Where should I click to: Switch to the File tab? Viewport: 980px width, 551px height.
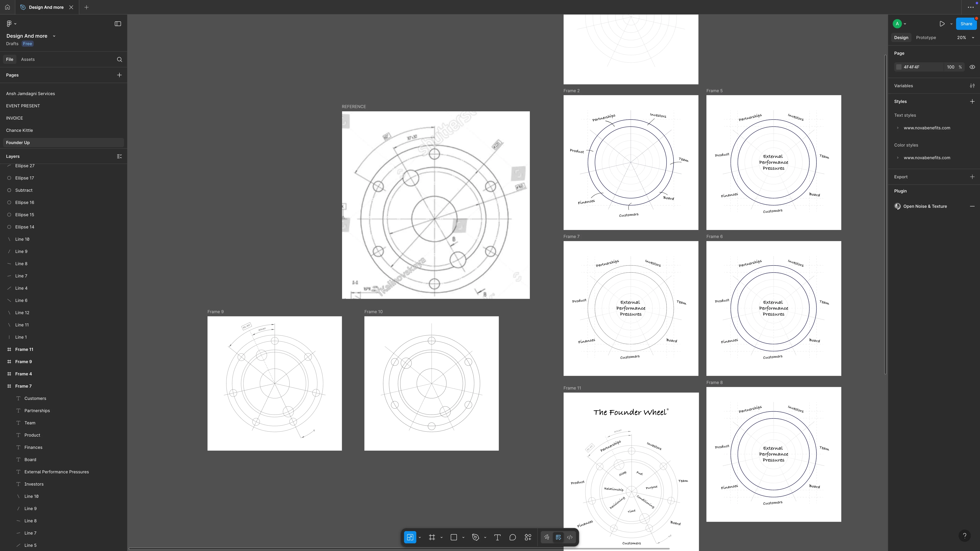click(x=10, y=59)
